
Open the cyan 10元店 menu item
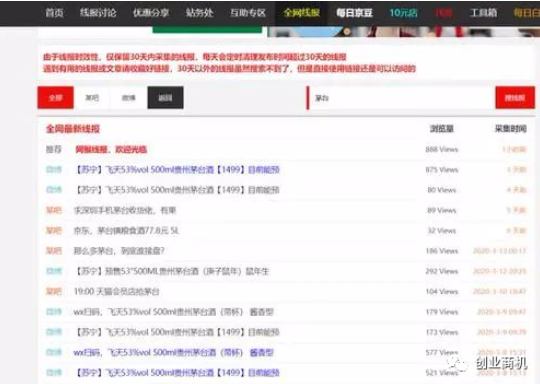coord(403,13)
